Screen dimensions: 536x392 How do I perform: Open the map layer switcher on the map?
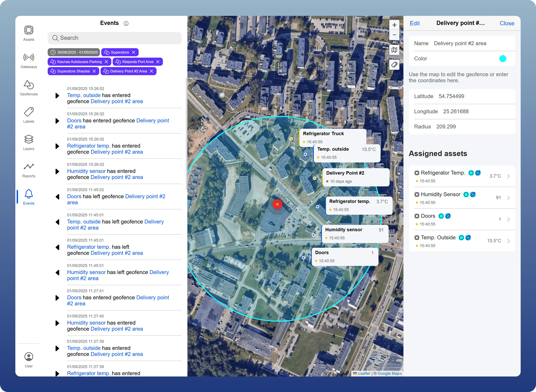click(x=394, y=50)
